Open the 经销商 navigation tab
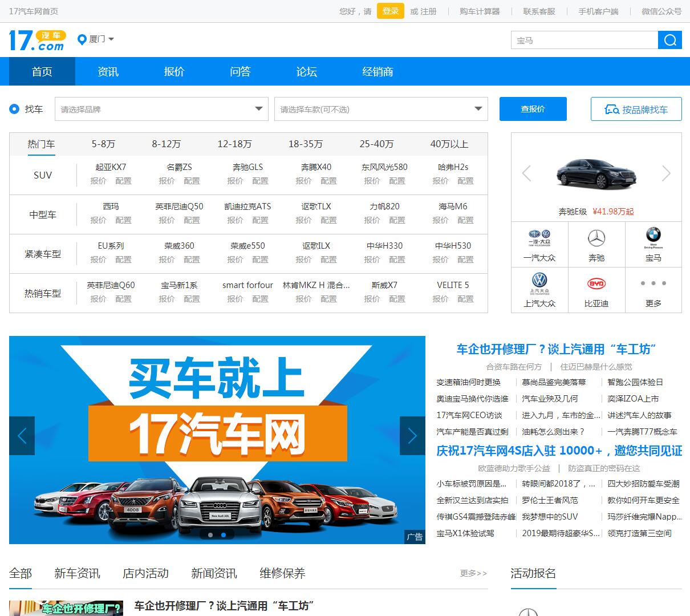Screen dimensions: 690x616 378,71
